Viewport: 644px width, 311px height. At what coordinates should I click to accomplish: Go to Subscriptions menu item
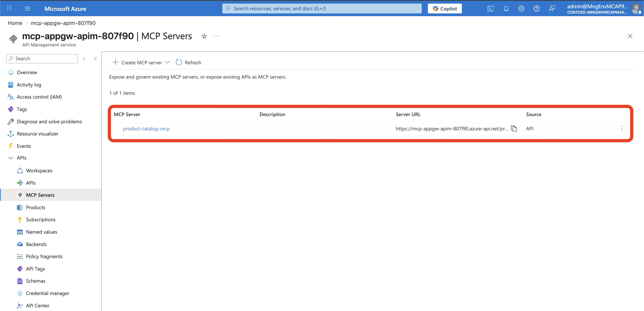[40, 220]
